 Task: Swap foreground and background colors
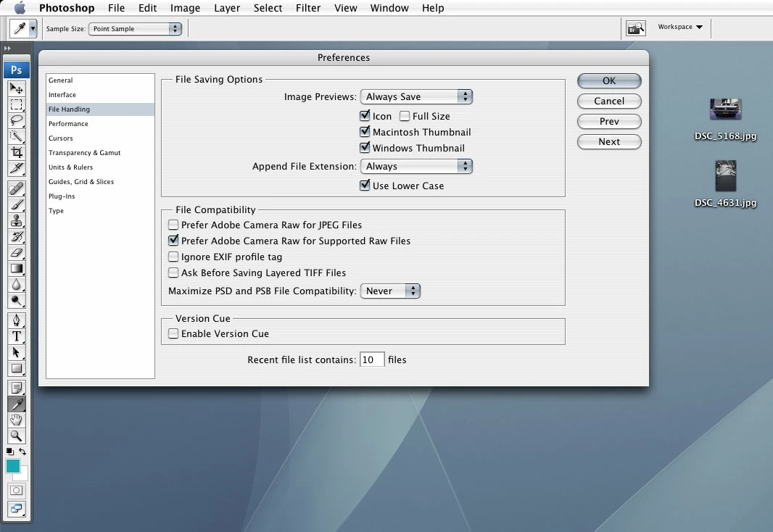coord(22,452)
